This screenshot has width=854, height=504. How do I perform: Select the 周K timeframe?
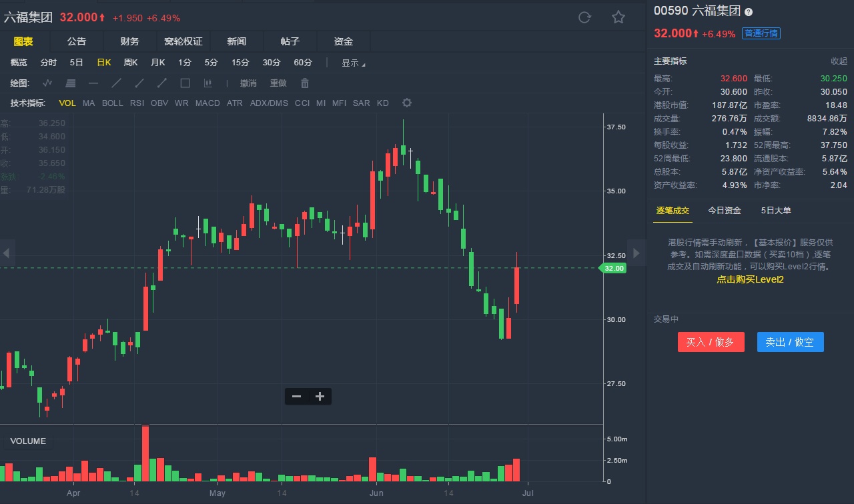pyautogui.click(x=131, y=62)
